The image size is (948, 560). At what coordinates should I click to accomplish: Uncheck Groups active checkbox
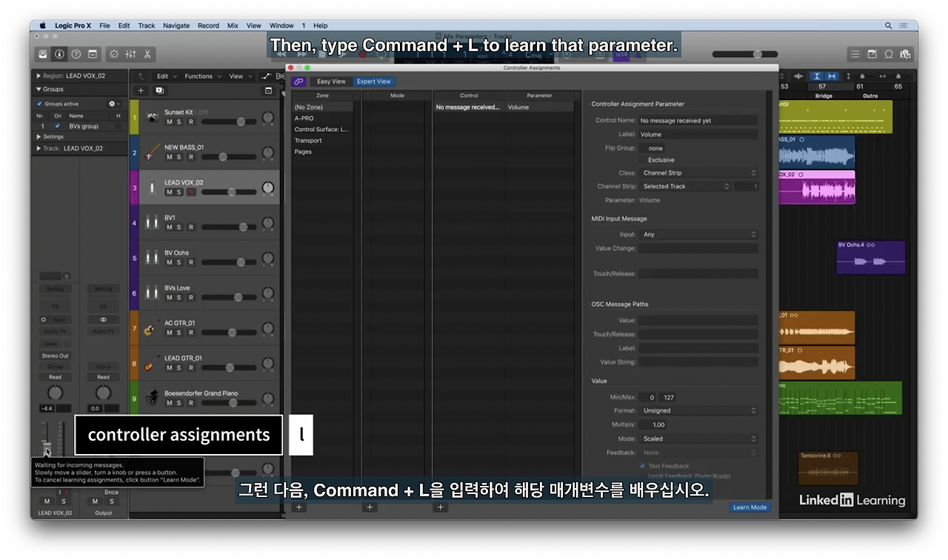40,104
